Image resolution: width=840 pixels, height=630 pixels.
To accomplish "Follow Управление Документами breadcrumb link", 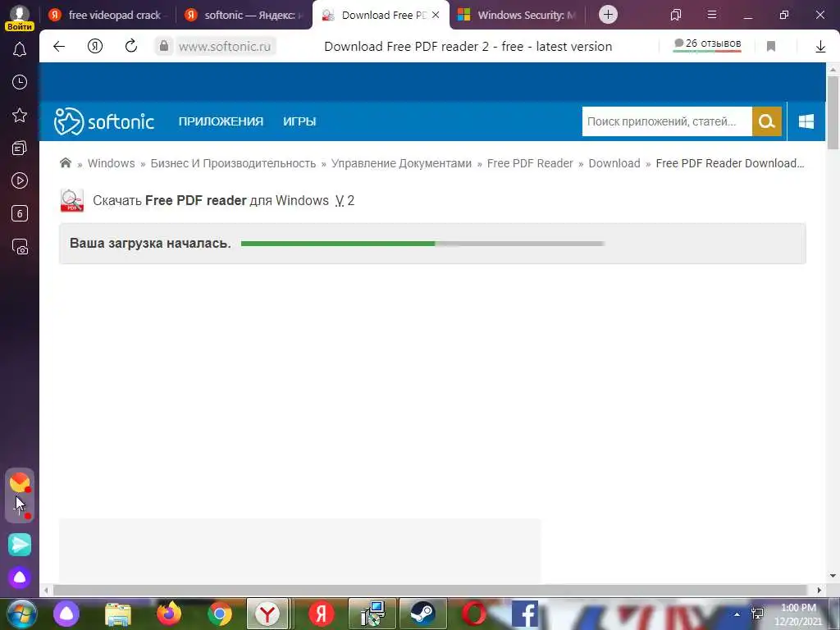I will [x=401, y=163].
